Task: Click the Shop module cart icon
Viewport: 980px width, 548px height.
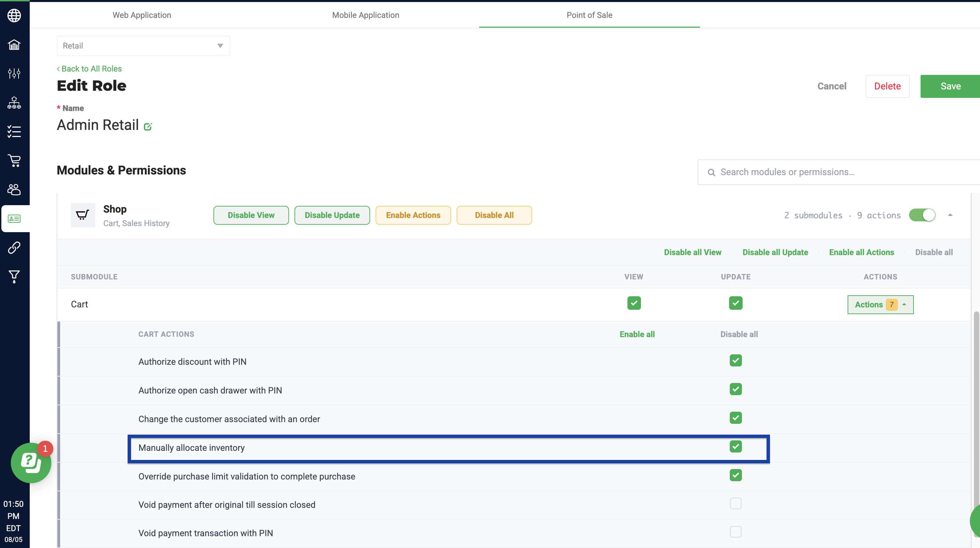Action: 83,215
